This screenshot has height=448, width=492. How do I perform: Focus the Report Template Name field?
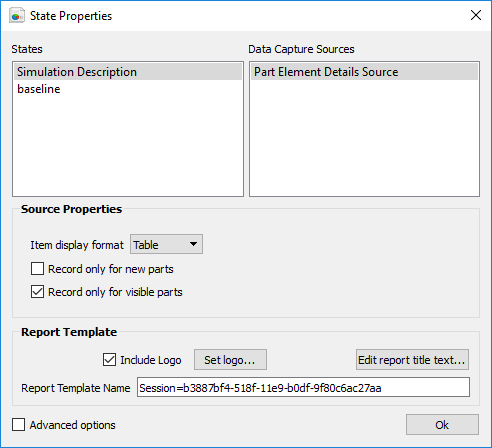[303, 387]
